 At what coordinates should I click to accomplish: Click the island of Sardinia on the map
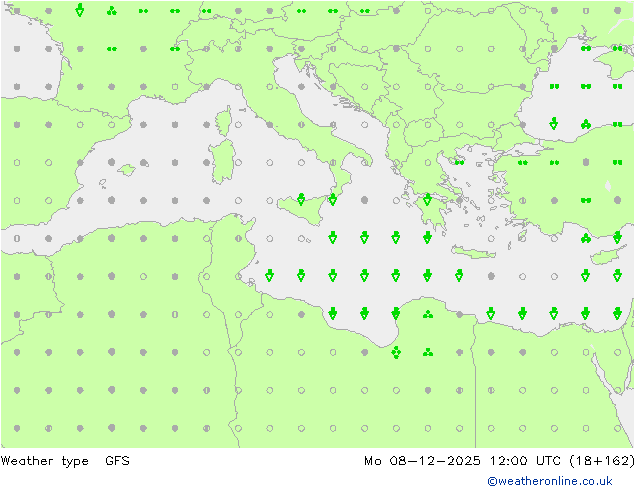pos(222,162)
